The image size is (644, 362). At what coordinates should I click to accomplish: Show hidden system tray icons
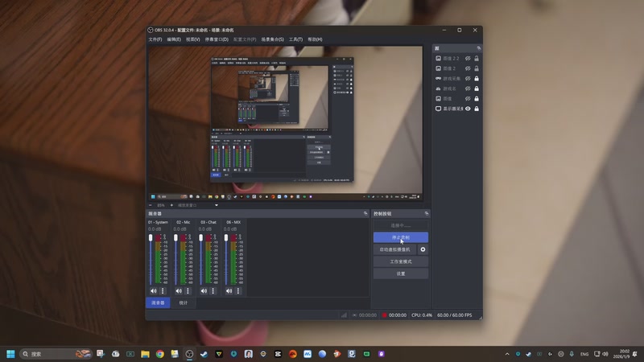point(507,354)
